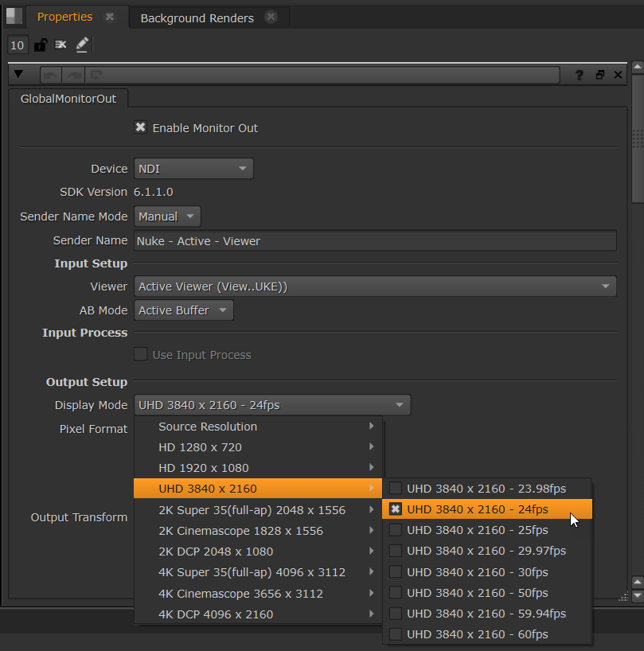Open the Device NDI dropdown

coord(193,169)
